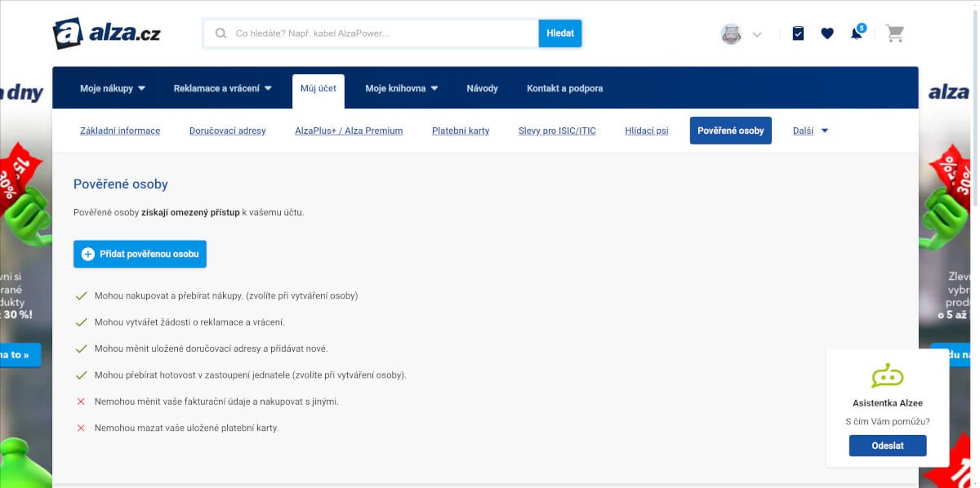Expand the Reklamace a vrácení menu

223,88
